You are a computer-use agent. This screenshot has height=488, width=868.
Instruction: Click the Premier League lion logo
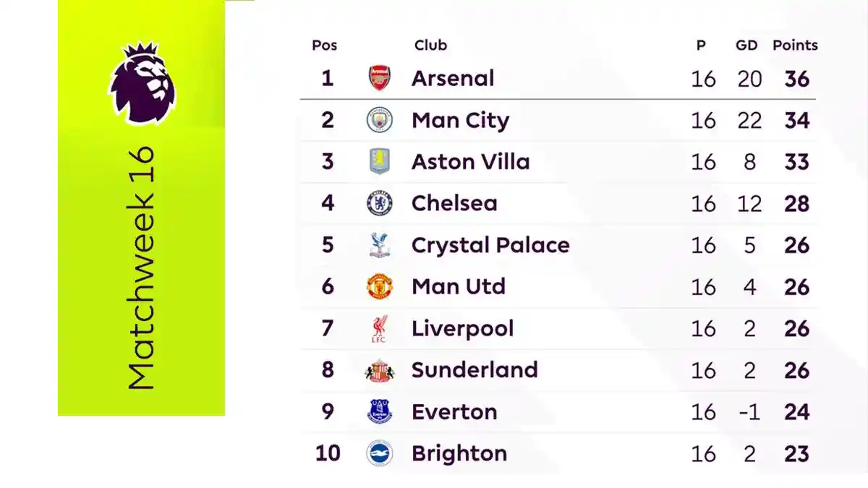[142, 82]
